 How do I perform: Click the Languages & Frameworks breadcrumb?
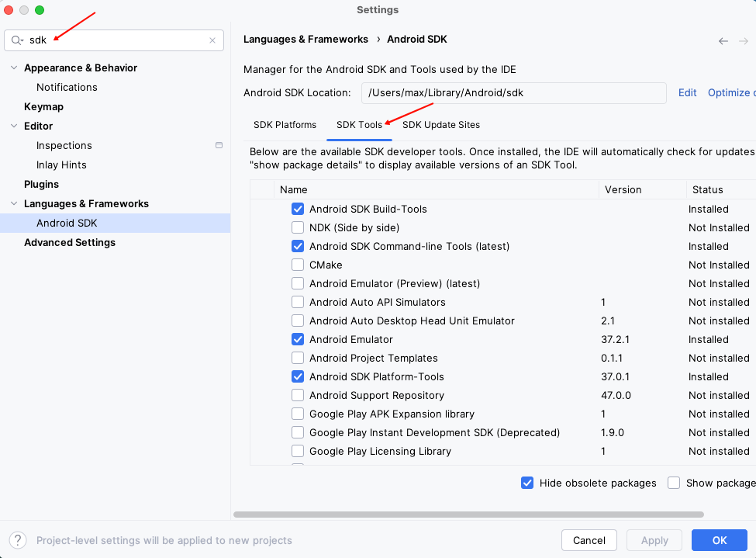(306, 39)
